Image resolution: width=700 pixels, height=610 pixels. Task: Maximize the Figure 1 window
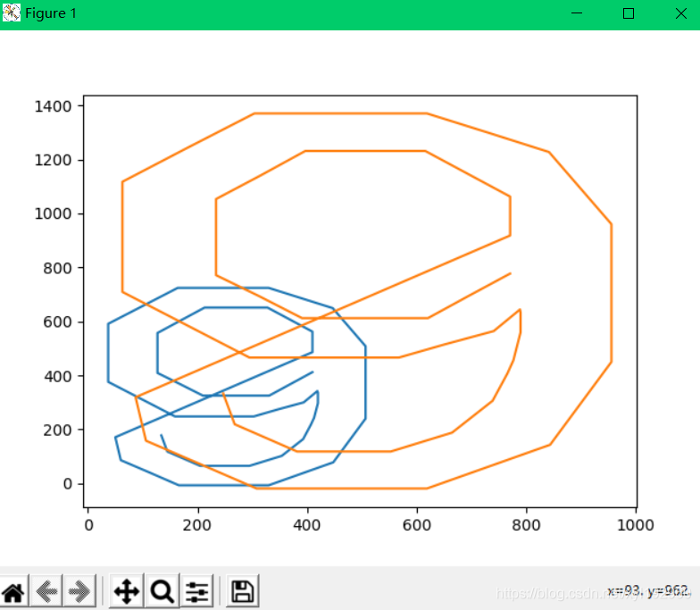(x=629, y=13)
